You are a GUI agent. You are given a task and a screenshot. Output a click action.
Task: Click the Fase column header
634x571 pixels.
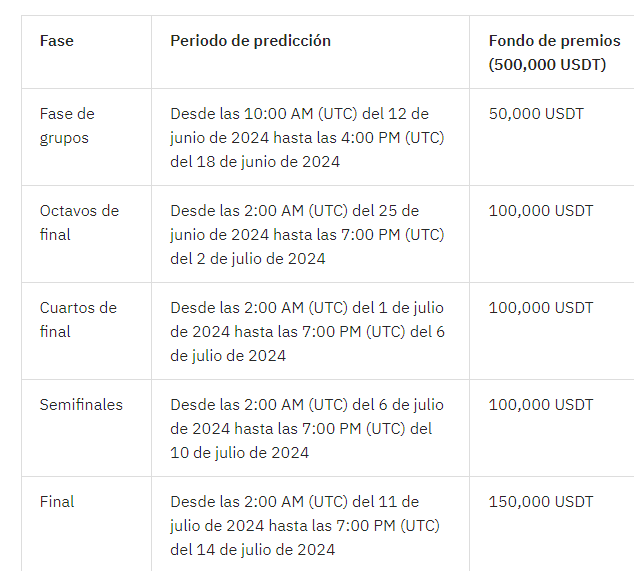57,41
